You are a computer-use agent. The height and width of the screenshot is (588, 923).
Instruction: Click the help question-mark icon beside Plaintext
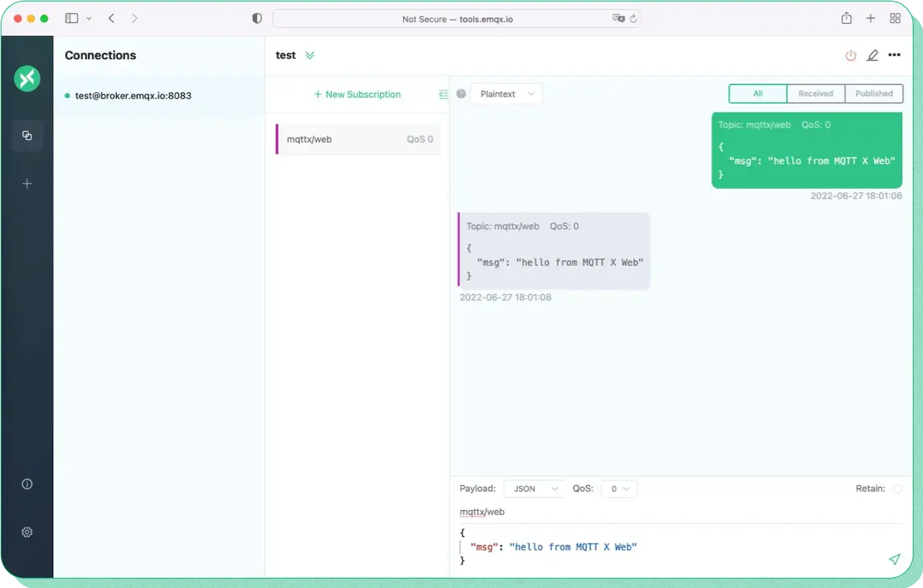[461, 93]
